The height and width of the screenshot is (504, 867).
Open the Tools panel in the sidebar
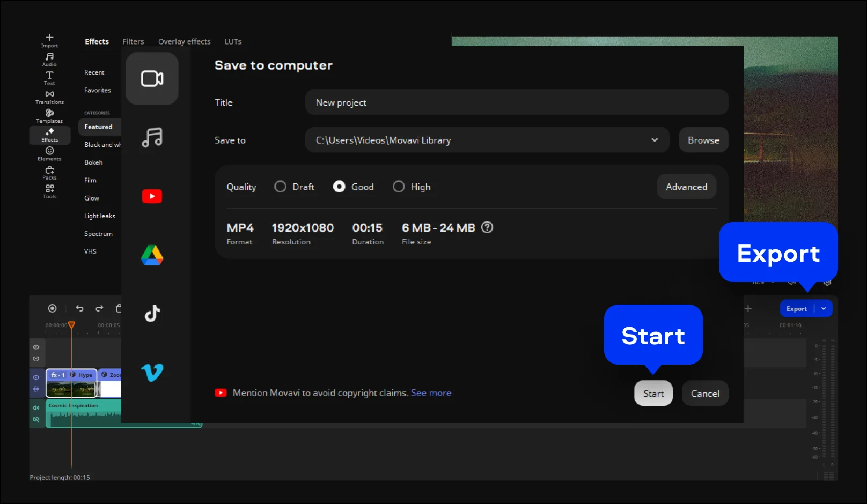tap(49, 191)
